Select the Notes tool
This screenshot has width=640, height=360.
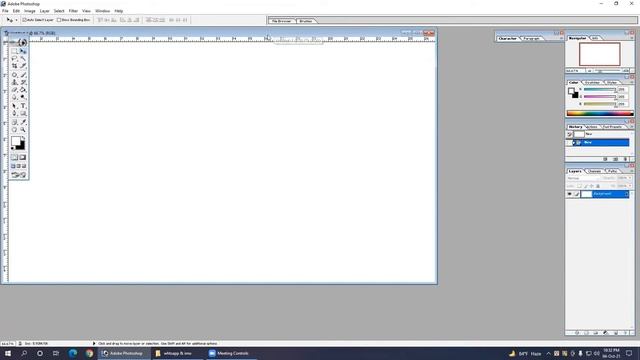[14, 122]
